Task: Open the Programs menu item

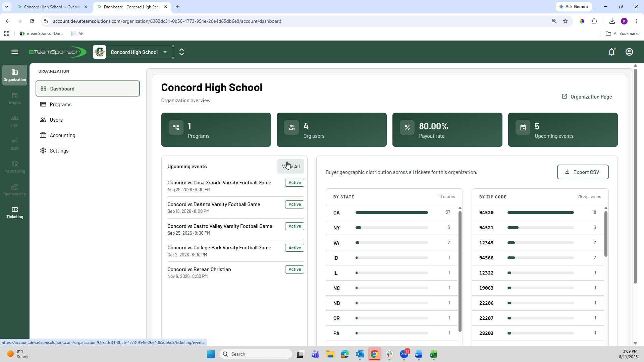Action: [88, 105]
